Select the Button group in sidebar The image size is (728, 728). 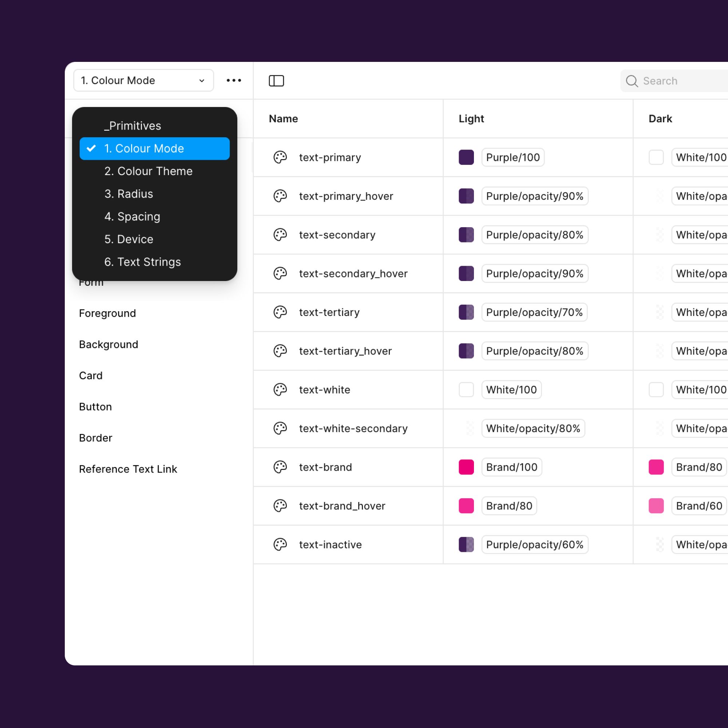pos(95,407)
